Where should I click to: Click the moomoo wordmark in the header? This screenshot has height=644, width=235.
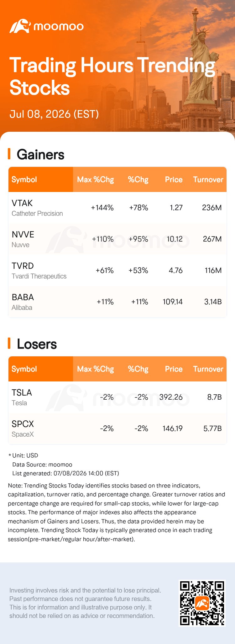pos(59,27)
